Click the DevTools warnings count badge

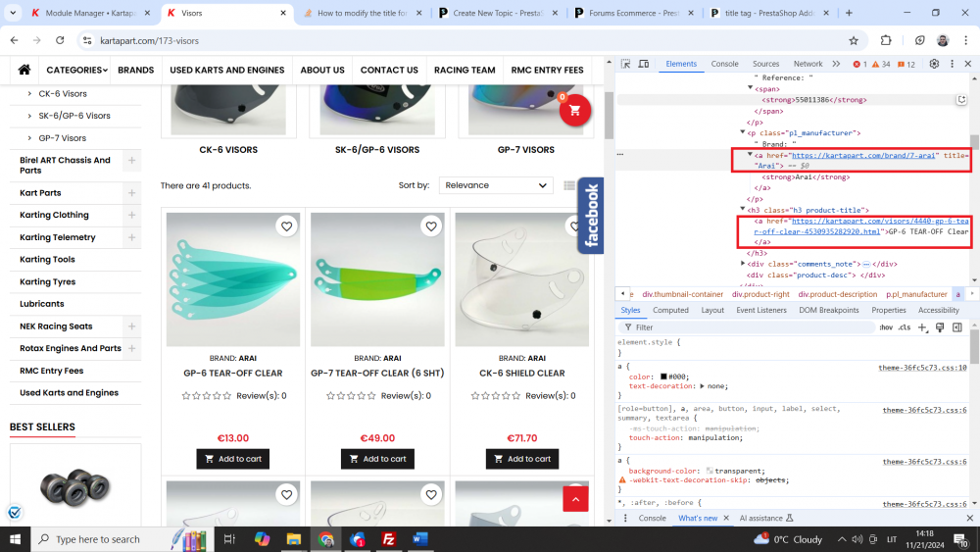(881, 64)
